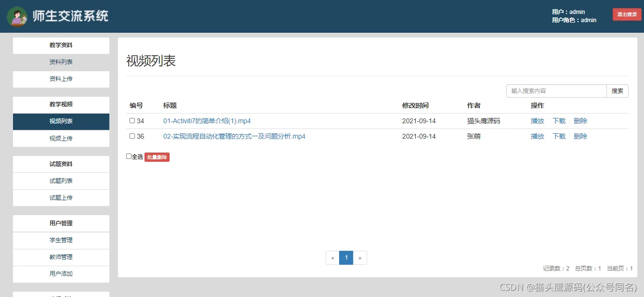Open 资料上传 in the sidebar
The image size is (644, 297).
(x=61, y=79)
